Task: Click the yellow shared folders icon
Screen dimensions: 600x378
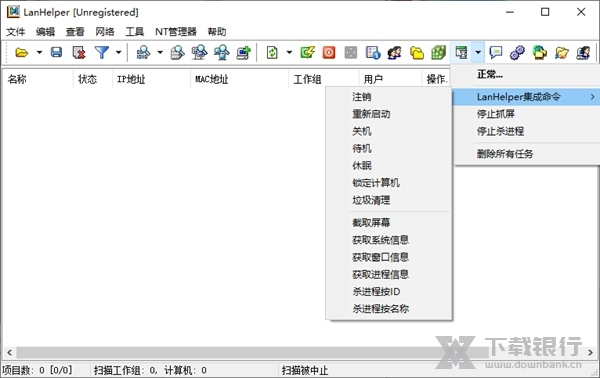Action: [x=417, y=52]
